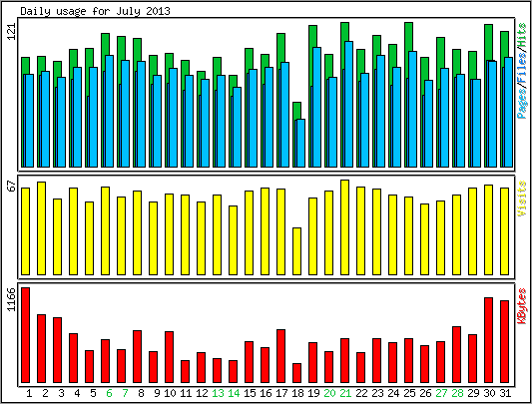
Task: Click day label 27 in green
Action: coord(441,393)
